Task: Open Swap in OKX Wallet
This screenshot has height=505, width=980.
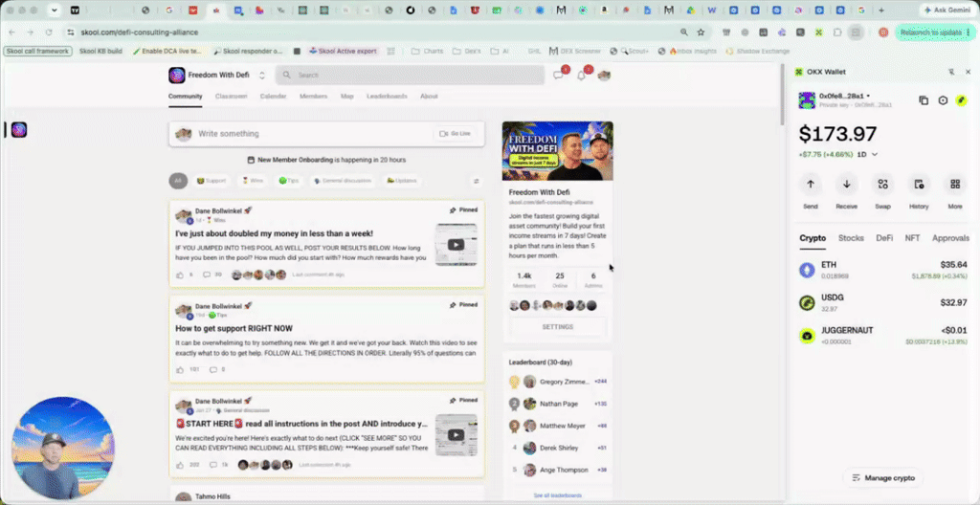Action: pos(882,184)
